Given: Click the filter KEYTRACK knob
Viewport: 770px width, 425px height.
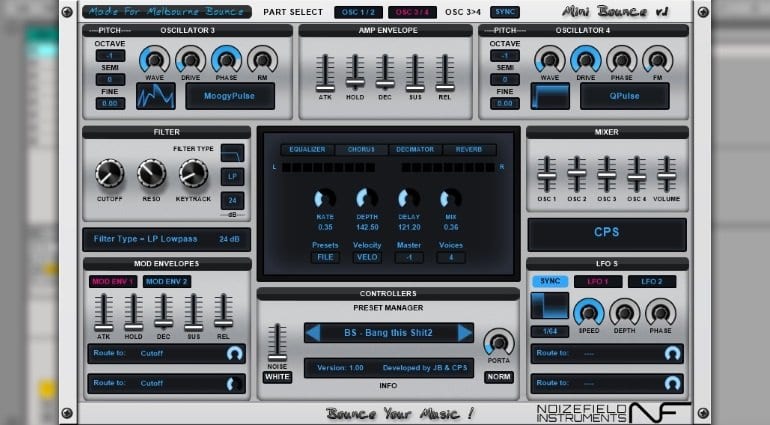Looking at the screenshot, I should pyautogui.click(x=193, y=173).
